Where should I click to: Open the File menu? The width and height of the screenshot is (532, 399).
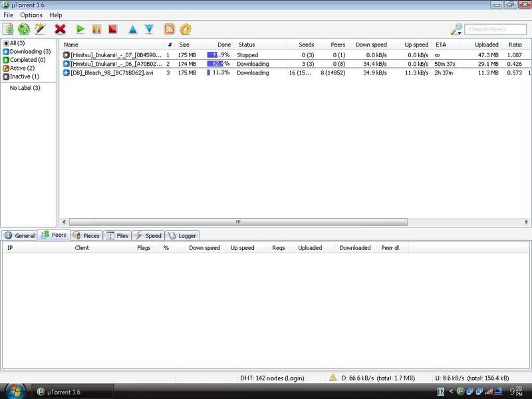pyautogui.click(x=8, y=15)
